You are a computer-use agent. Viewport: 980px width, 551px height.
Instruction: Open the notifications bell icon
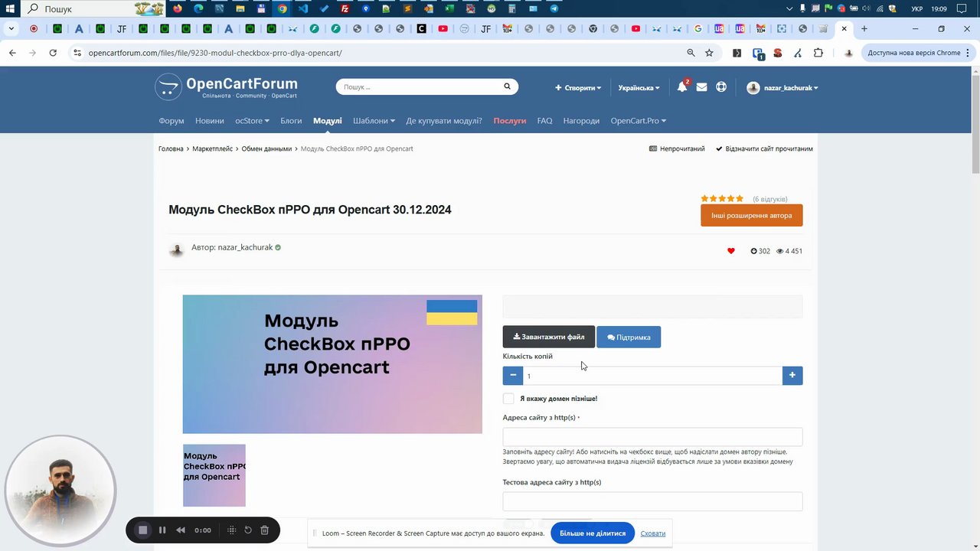tap(681, 87)
